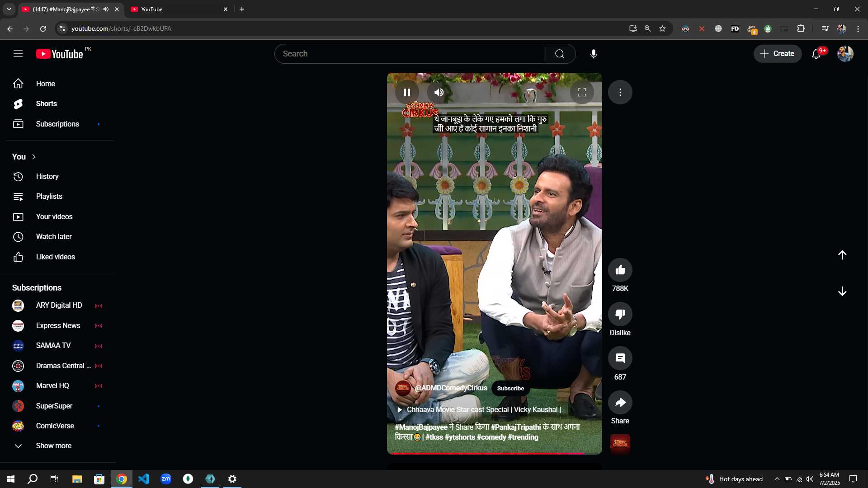Pause the playing Short
868x488 pixels.
click(x=407, y=92)
